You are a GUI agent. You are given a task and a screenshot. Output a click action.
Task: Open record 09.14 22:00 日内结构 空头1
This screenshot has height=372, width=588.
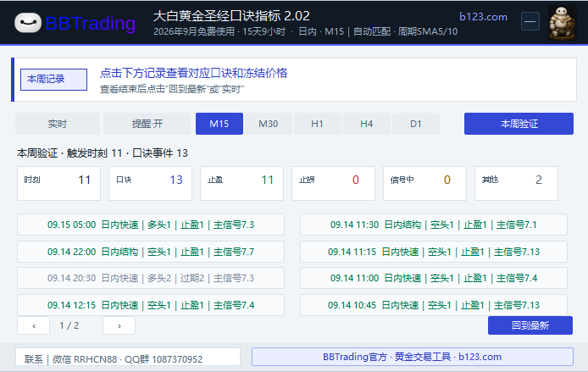pyautogui.click(x=151, y=252)
